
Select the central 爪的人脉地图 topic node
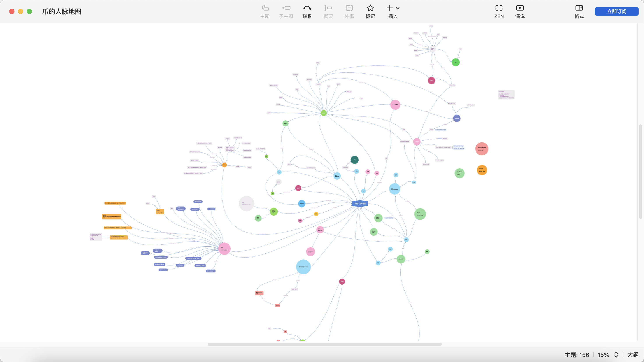point(359,204)
